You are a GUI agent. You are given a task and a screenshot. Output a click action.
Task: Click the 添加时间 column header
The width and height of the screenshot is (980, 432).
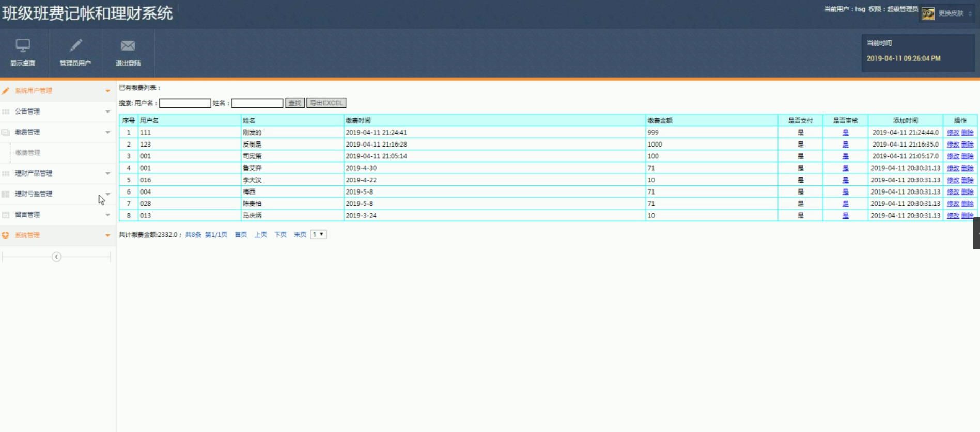coord(905,121)
